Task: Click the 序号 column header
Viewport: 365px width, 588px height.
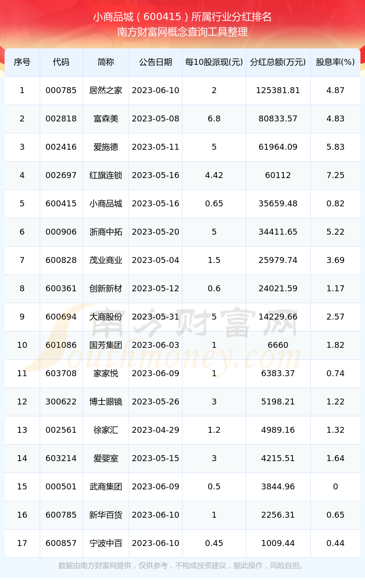Action: (x=22, y=62)
